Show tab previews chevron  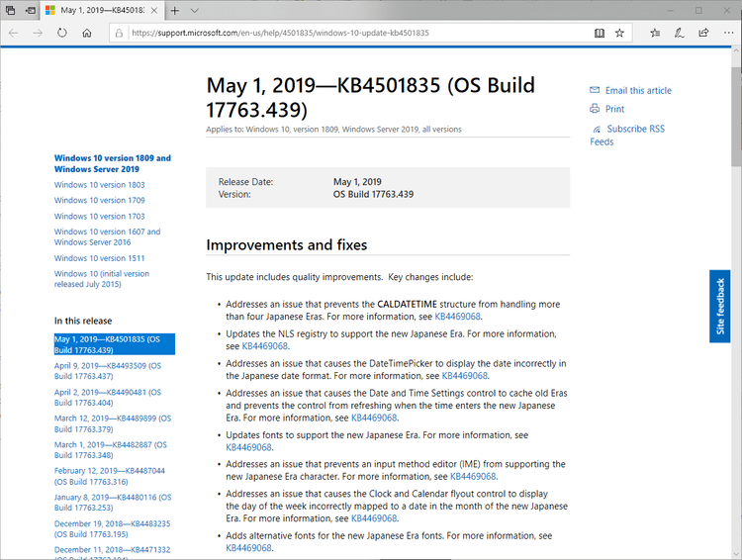pos(195,11)
